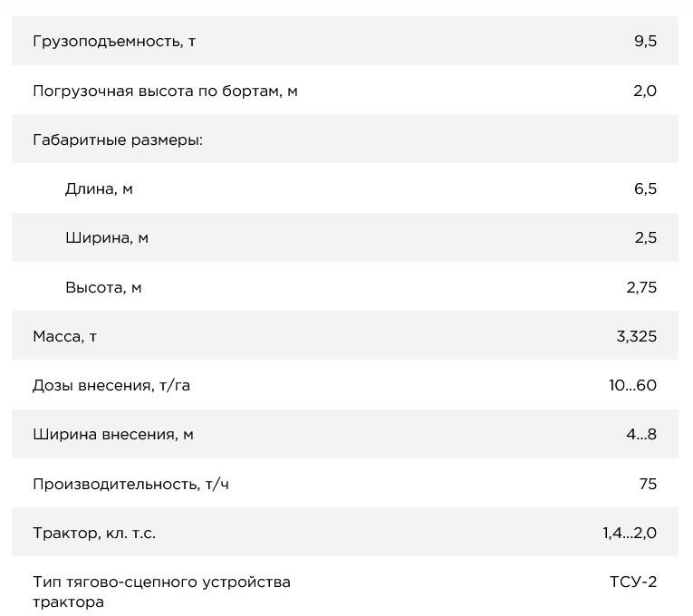The height and width of the screenshot is (616, 693).
Task: Click the "Грузоподъемность, т" row label
Action: tap(114, 42)
